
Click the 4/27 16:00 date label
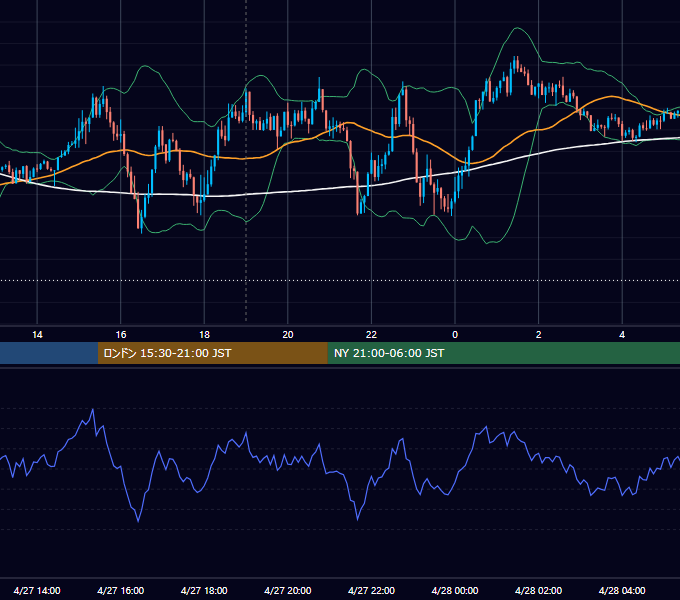pos(121,590)
